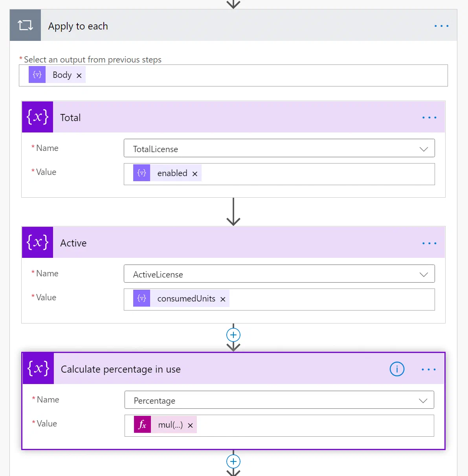Click the Apply to each loop icon
This screenshot has height=476, width=468.
pyautogui.click(x=25, y=26)
